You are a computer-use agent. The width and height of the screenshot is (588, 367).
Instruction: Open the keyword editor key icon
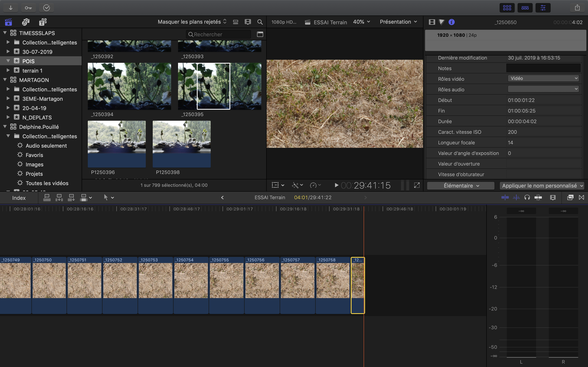coord(28,8)
